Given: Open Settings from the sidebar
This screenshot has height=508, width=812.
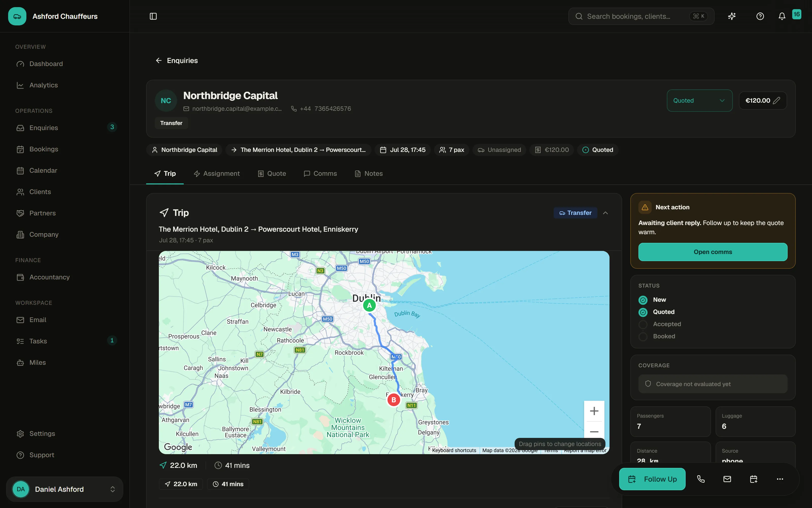Looking at the screenshot, I should [x=65, y=433].
